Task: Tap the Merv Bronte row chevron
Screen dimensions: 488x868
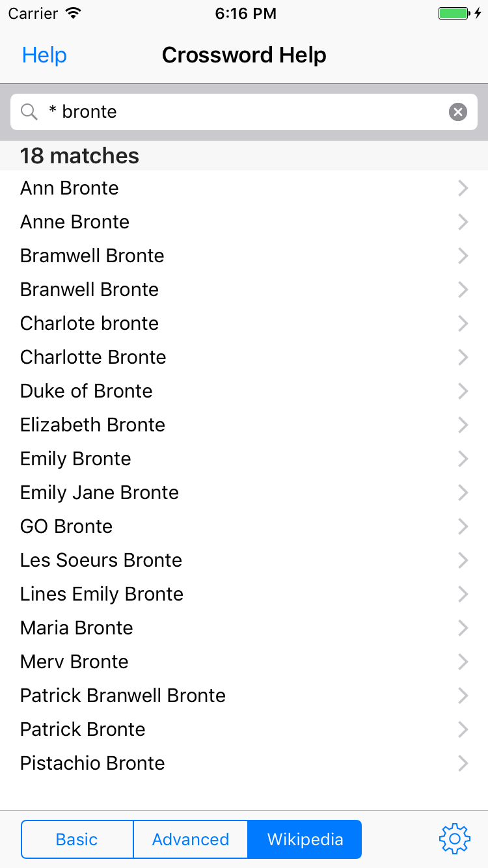Action: coord(463,662)
